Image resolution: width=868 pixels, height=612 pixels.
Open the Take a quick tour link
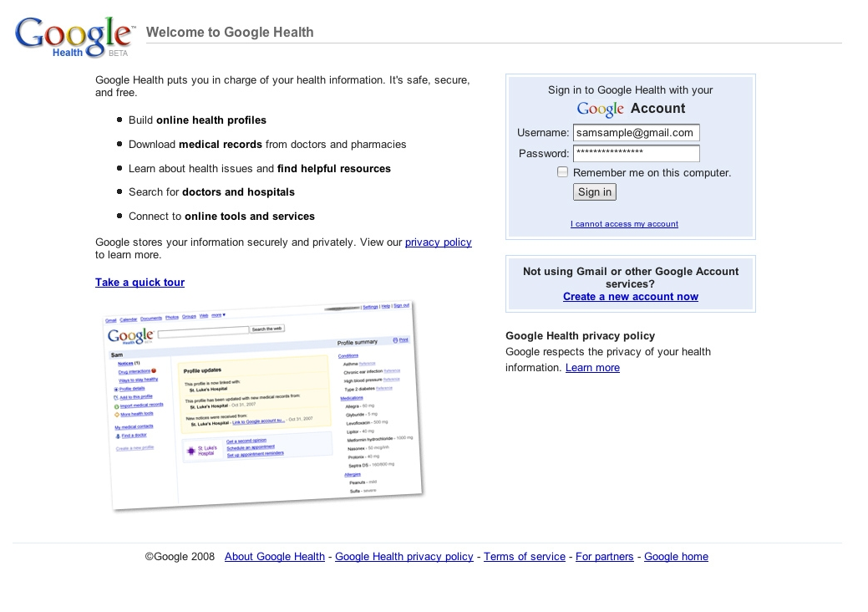coord(140,282)
